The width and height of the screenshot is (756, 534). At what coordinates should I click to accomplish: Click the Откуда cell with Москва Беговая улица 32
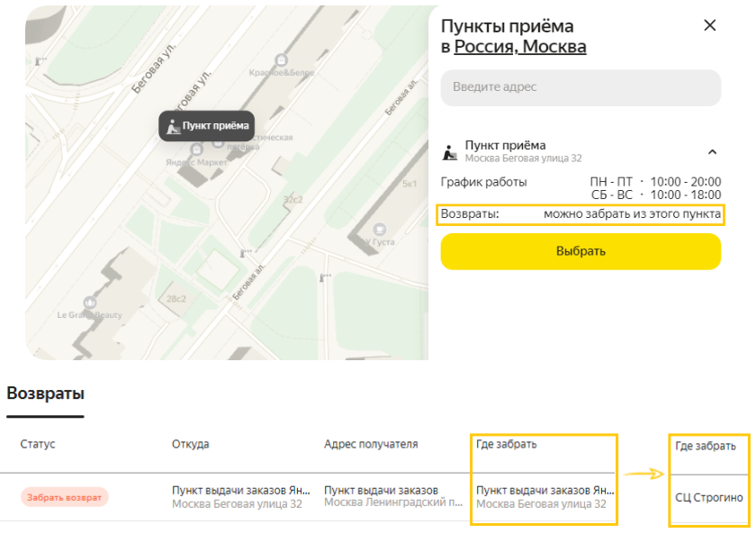click(x=241, y=497)
